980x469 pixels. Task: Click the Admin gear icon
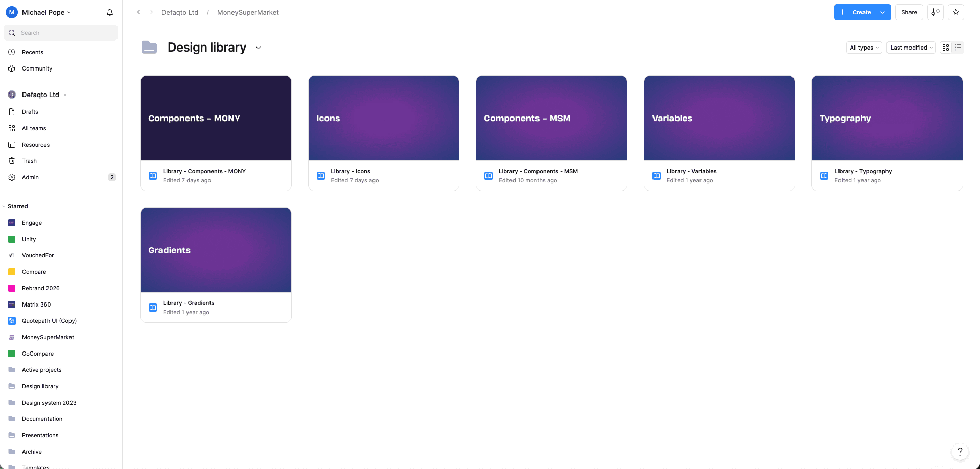[12, 177]
